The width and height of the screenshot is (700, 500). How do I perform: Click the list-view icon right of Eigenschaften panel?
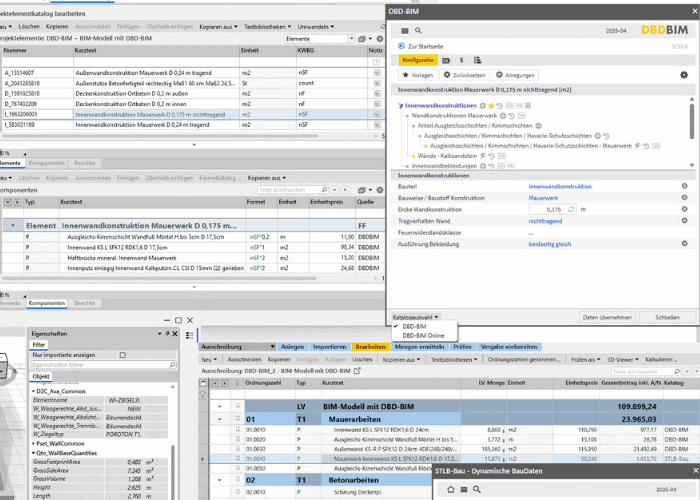pos(189,335)
